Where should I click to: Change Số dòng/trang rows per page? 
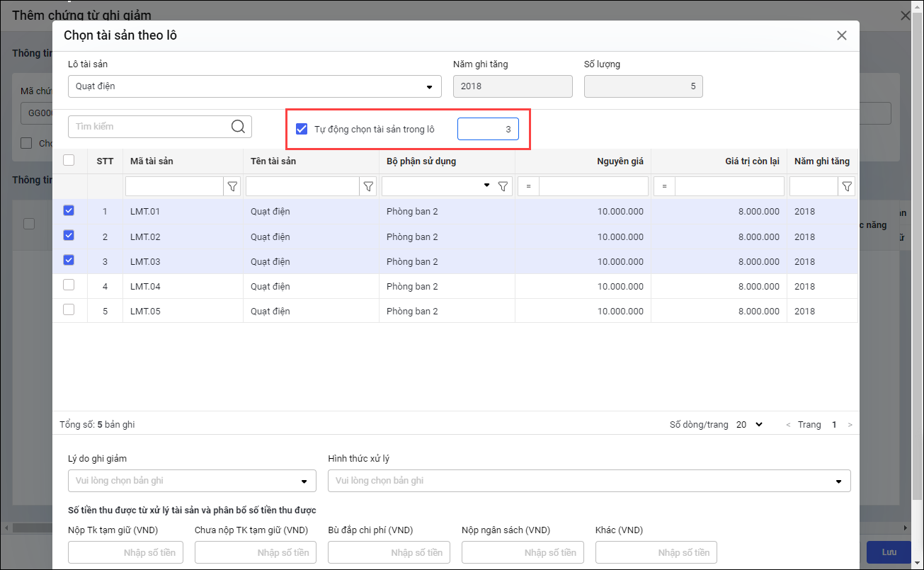749,425
